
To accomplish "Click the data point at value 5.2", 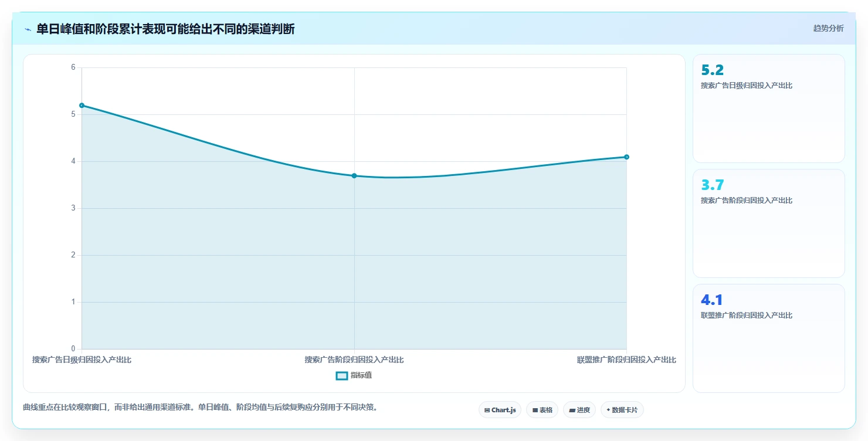I will (x=82, y=106).
